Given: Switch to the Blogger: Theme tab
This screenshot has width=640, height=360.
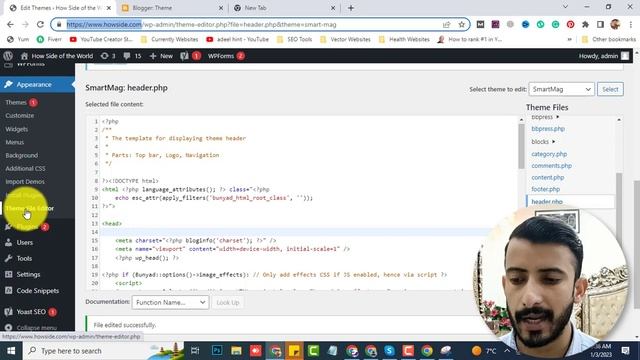Looking at the screenshot, I should coord(171,8).
